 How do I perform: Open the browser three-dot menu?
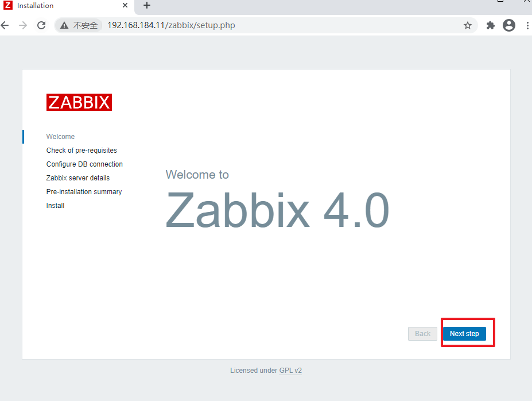527,25
